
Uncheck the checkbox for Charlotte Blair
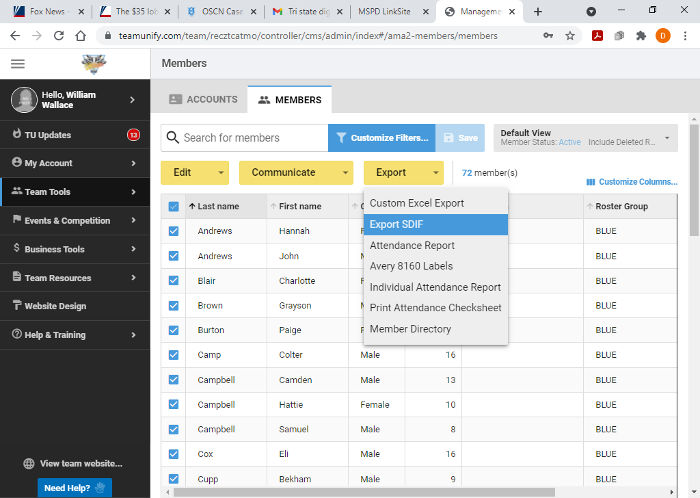(173, 281)
